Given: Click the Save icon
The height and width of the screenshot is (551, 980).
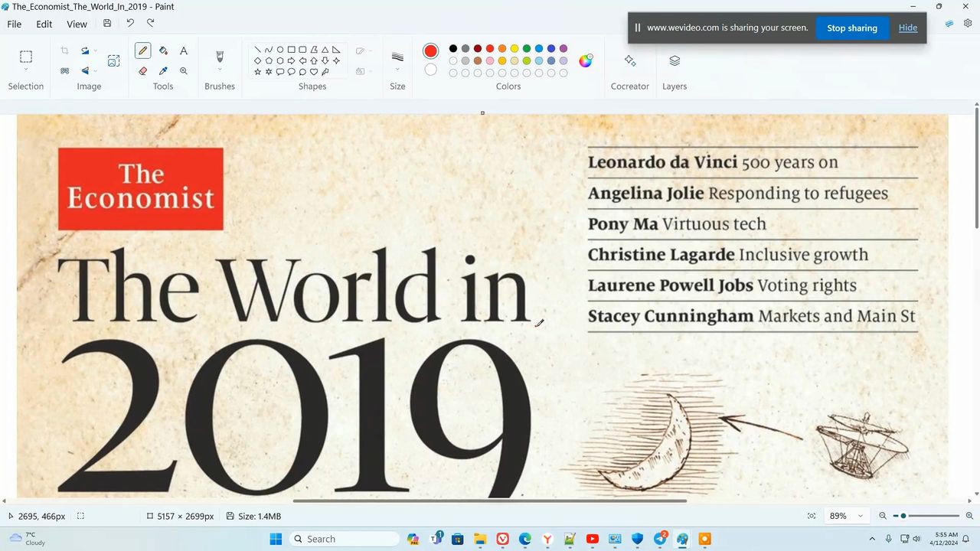Looking at the screenshot, I should coord(107,24).
